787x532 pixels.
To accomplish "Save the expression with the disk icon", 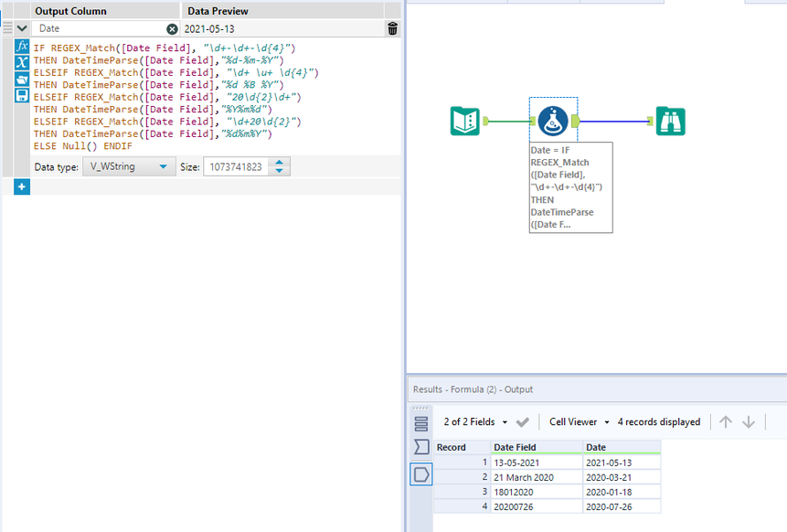I will click(22, 95).
